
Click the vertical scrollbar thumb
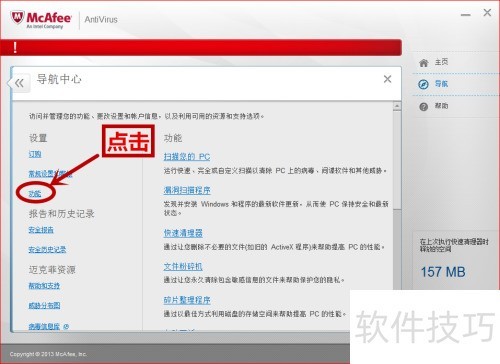[x=397, y=160]
